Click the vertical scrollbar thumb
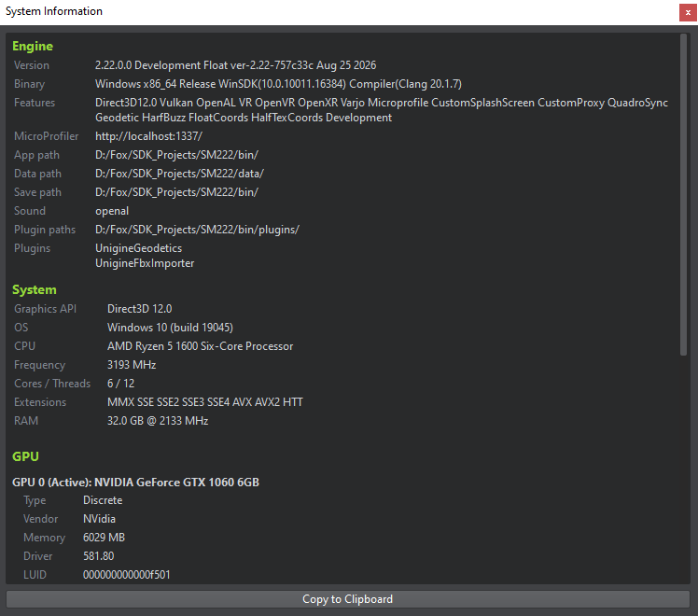The image size is (698, 616). click(x=683, y=194)
